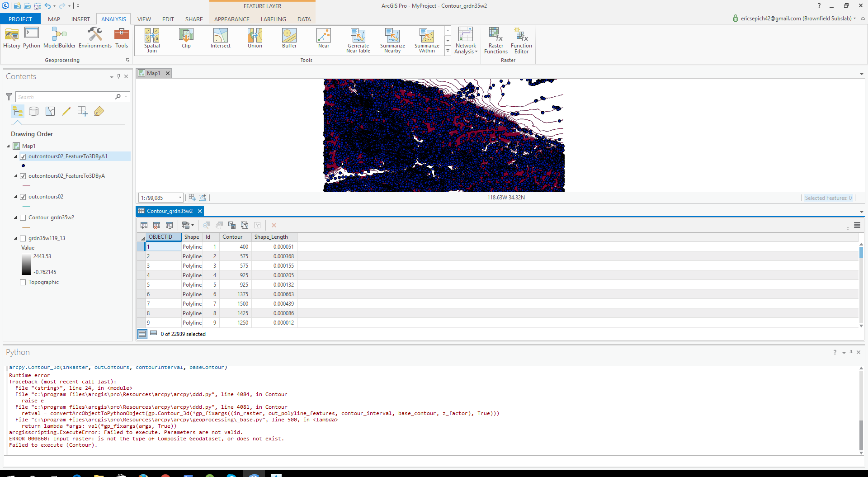Launch the Near tool
The width and height of the screenshot is (868, 477).
[324, 38]
